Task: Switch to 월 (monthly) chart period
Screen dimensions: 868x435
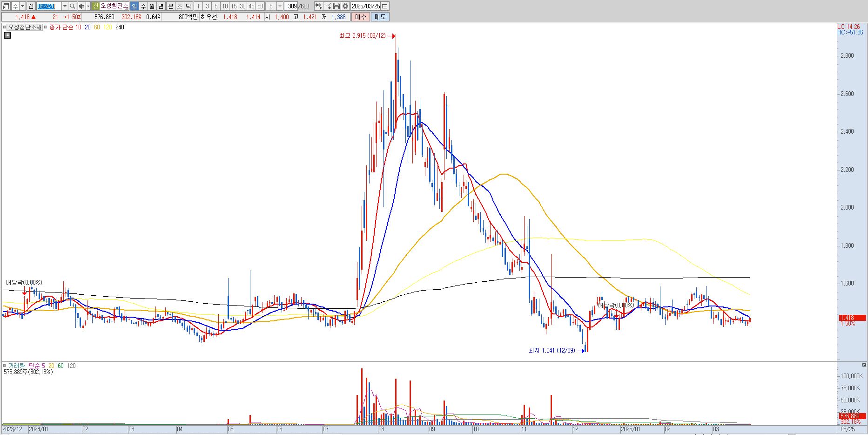Action: [x=152, y=6]
